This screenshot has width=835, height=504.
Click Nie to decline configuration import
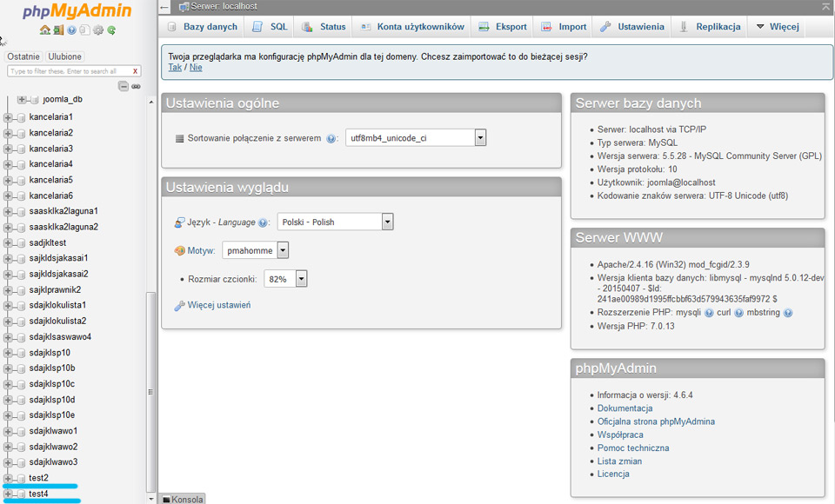[x=196, y=67]
